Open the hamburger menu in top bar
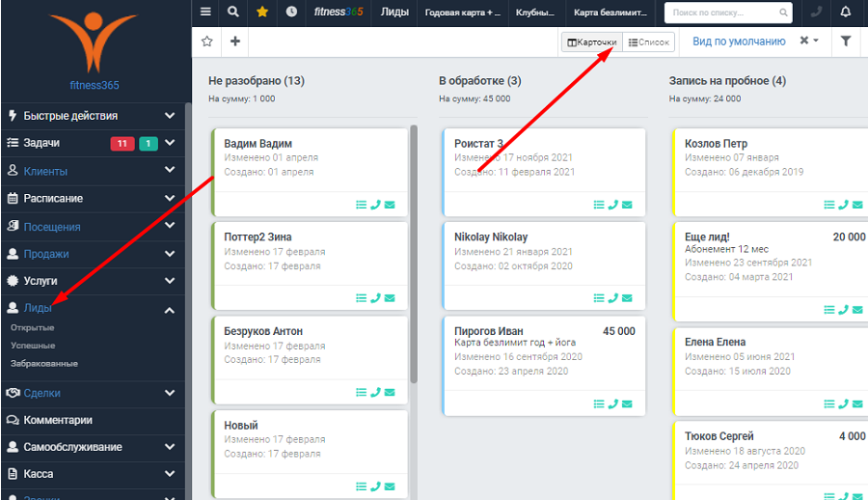This screenshot has height=500, width=868. click(x=205, y=12)
